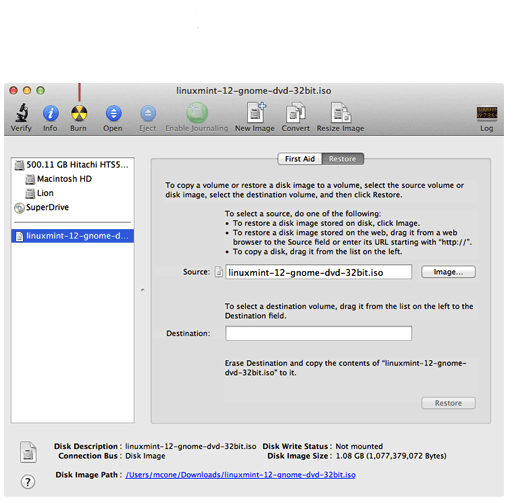The image size is (507, 500).
Task: Click the '1.08 GB (1,077,379,072 Bytes)' value
Action: coord(391,456)
